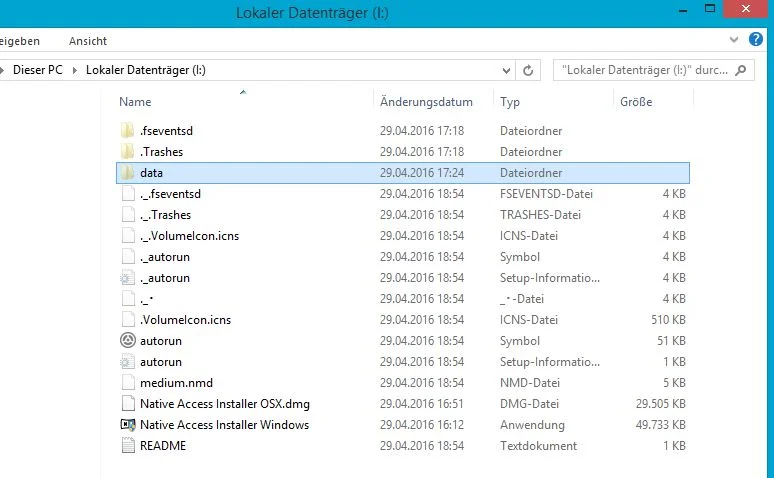This screenshot has height=478, width=774.
Task: Close the Lokaler Datenträger window
Action: tap(745, 9)
